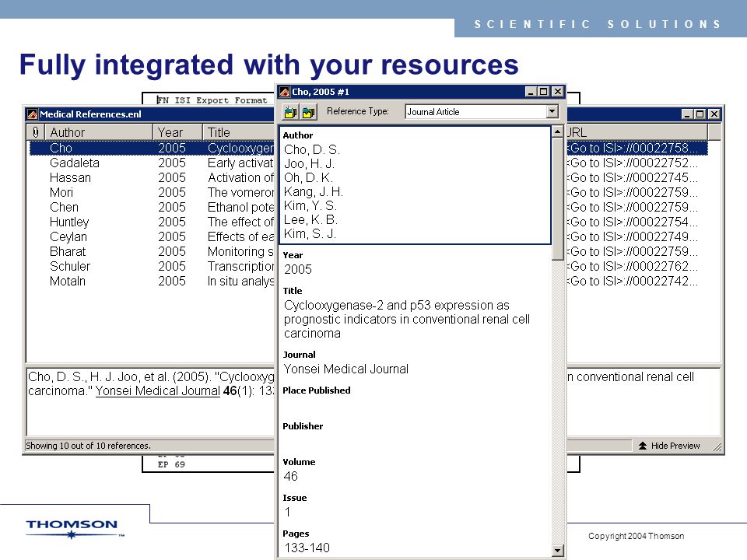Select the Schuler reference row

tap(152, 266)
